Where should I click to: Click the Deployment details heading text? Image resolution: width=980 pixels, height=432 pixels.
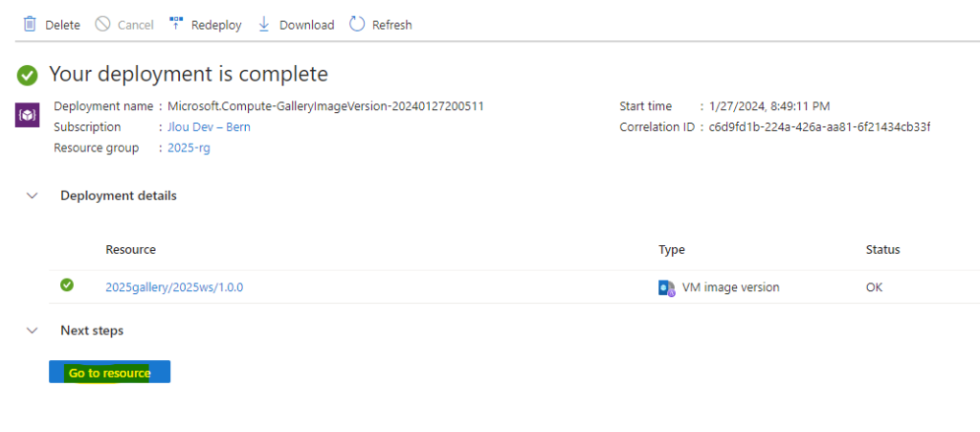(119, 195)
